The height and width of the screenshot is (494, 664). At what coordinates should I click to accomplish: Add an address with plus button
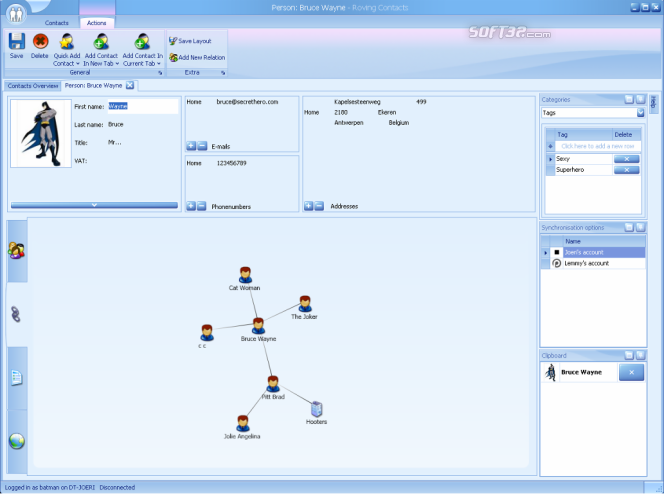[308, 206]
